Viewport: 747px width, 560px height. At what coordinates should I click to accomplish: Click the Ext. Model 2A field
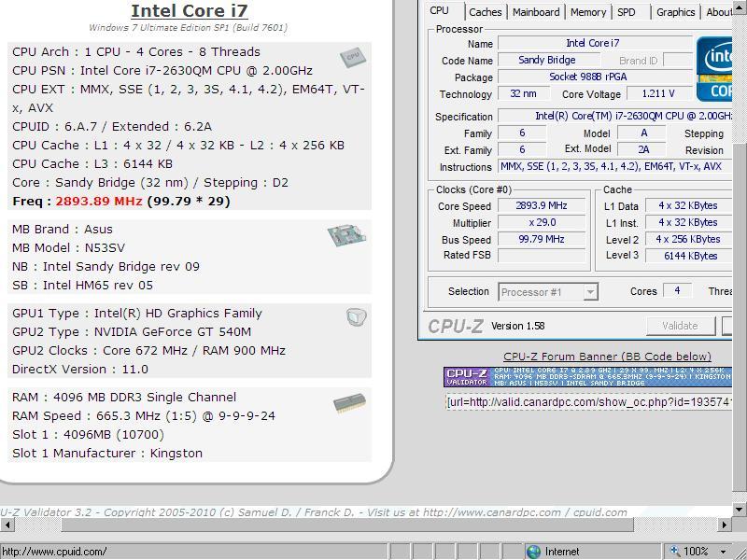[x=643, y=149]
